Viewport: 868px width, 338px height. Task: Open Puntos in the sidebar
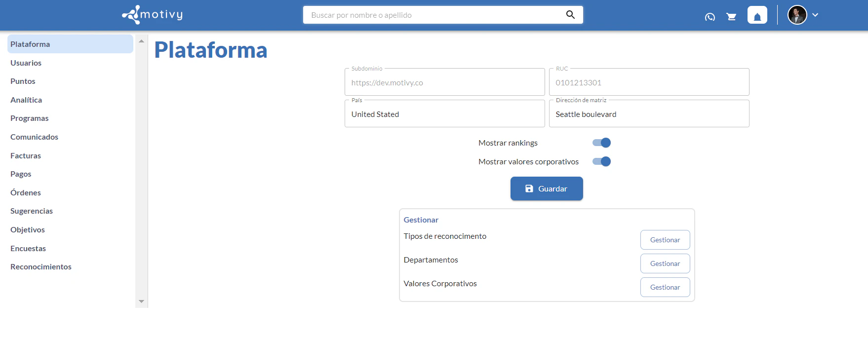click(70, 81)
